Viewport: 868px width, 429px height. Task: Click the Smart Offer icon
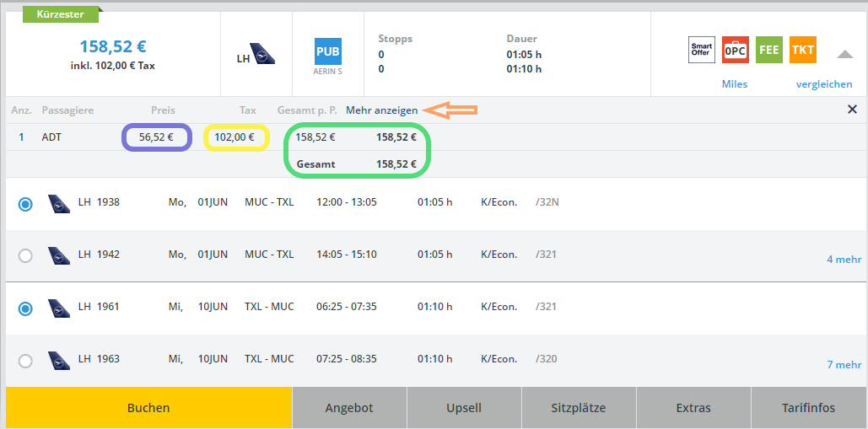702,51
